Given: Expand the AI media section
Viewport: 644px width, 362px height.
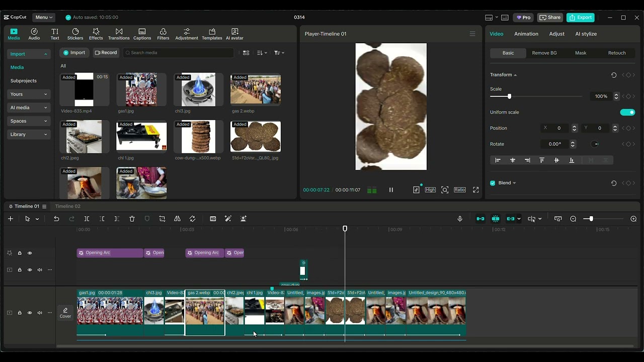Looking at the screenshot, I should (x=29, y=107).
